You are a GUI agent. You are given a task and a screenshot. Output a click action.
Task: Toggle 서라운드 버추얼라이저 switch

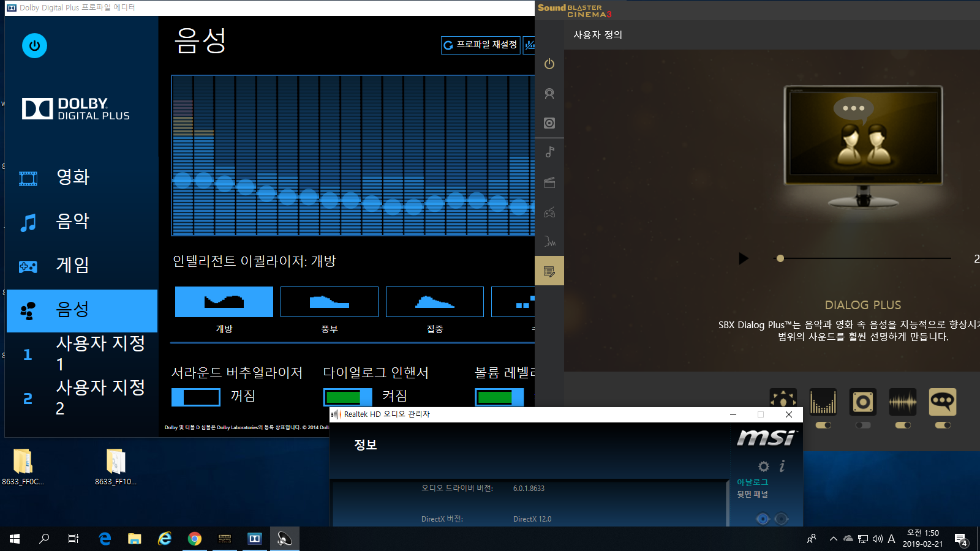coord(196,397)
